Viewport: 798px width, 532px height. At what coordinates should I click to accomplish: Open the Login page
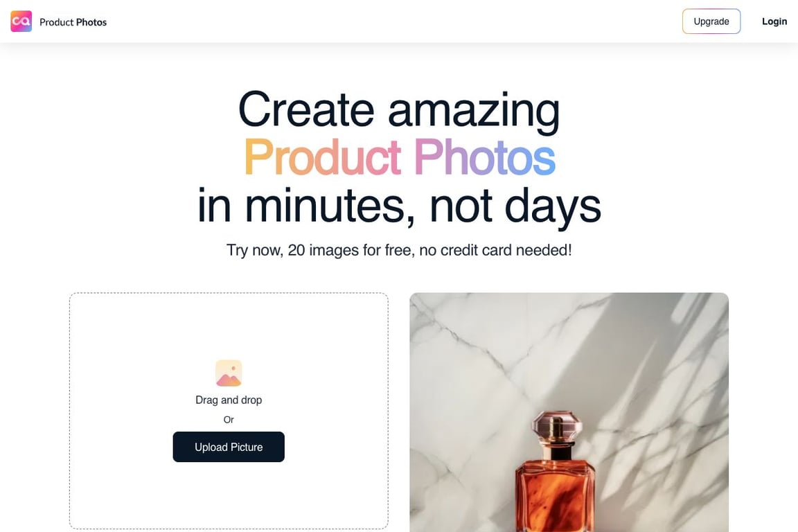[774, 21]
